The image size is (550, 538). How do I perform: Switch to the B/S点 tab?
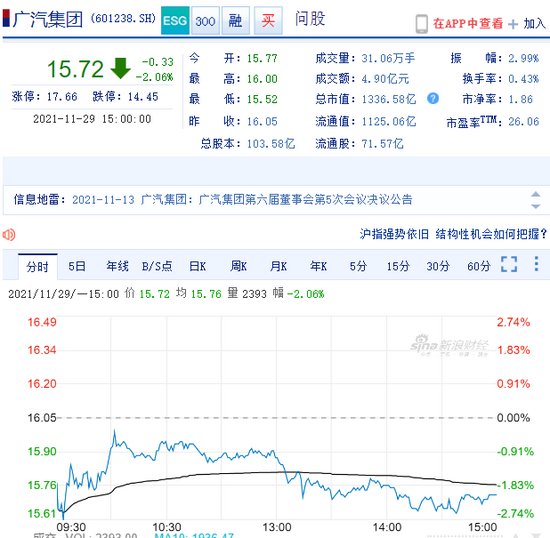point(157,266)
